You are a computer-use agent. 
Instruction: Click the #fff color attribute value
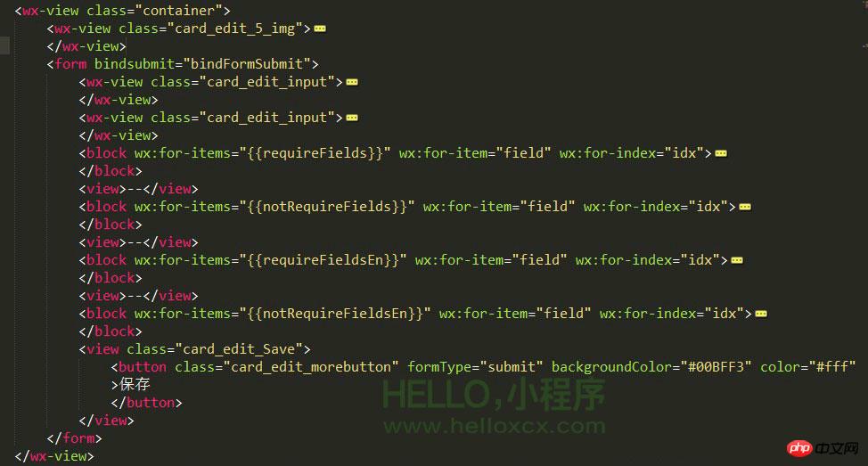pos(832,367)
